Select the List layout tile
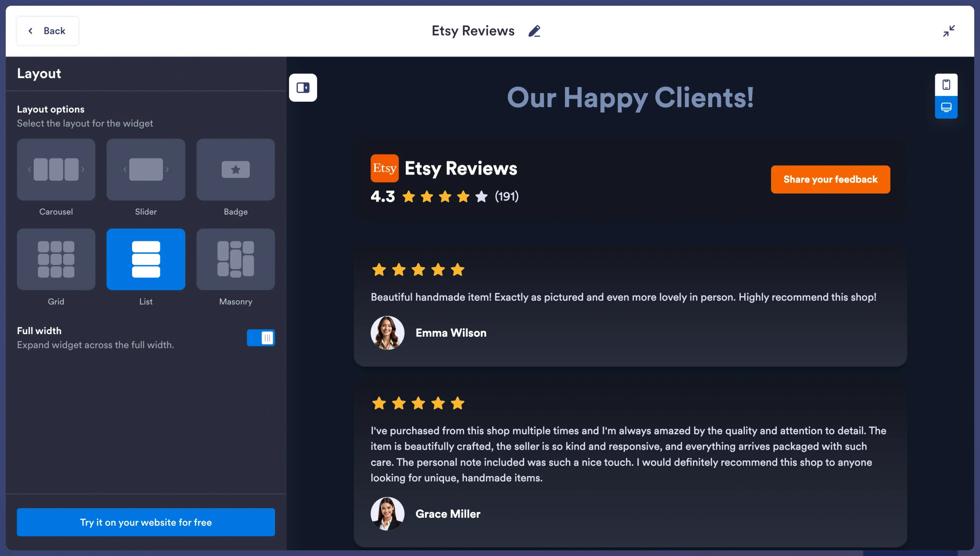This screenshot has height=556, width=980. coord(146,259)
